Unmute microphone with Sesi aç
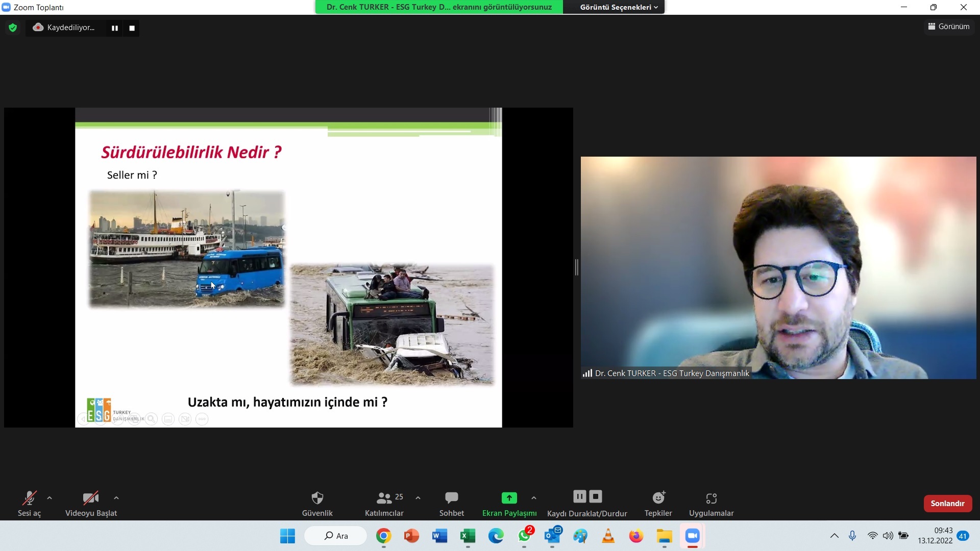The height and width of the screenshot is (551, 980). (29, 498)
